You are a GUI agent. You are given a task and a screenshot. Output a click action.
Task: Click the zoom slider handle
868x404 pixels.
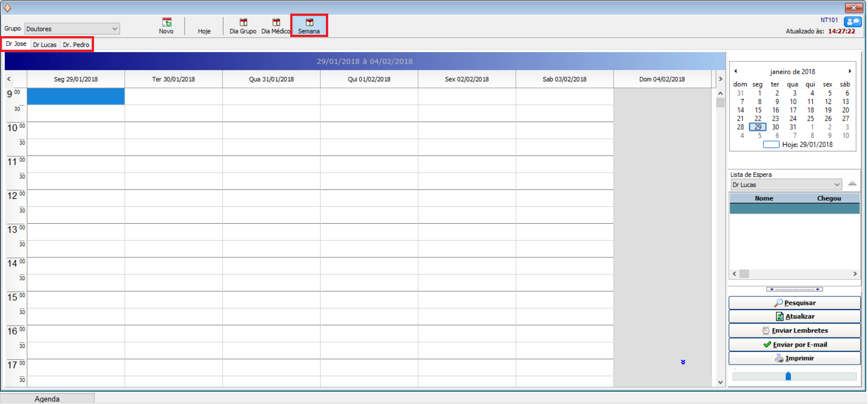pyautogui.click(x=788, y=376)
